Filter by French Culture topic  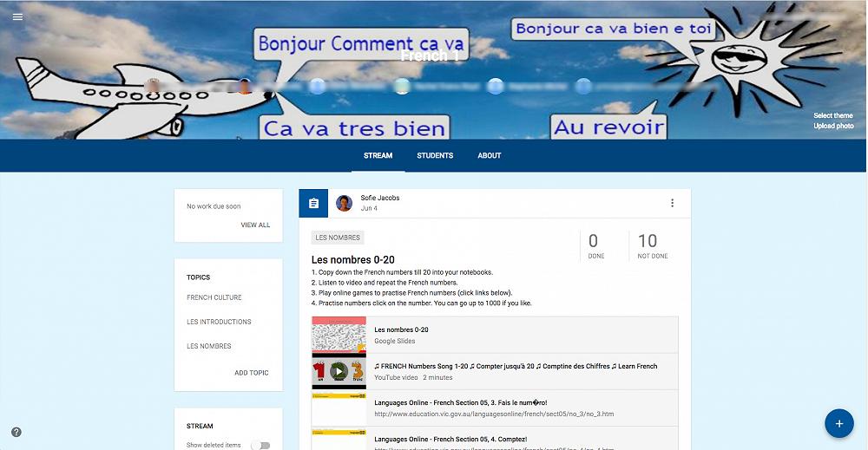214,297
